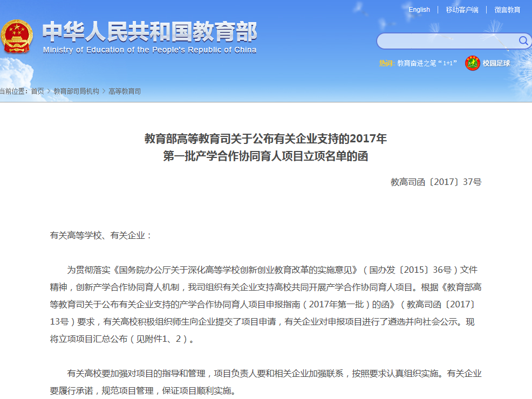Click the title line ending in 2017年
This screenshot has width=532, height=399.
click(265, 139)
